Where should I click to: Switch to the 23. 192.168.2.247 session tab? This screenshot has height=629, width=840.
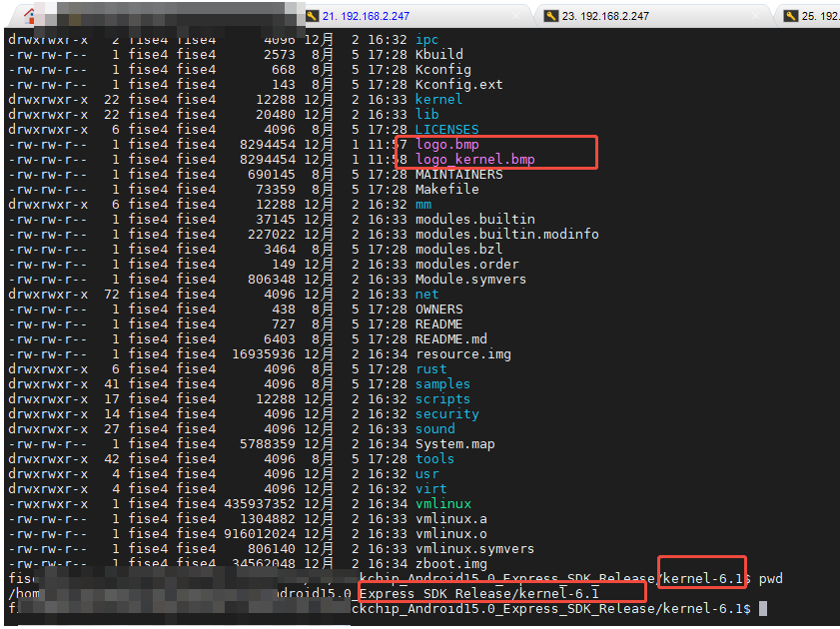click(x=605, y=16)
